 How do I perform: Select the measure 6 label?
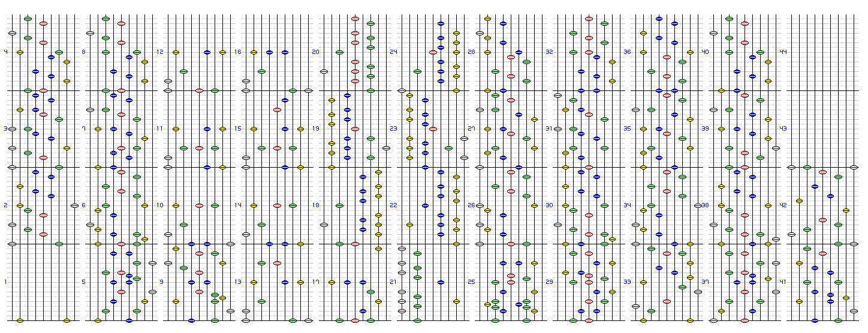click(x=83, y=205)
